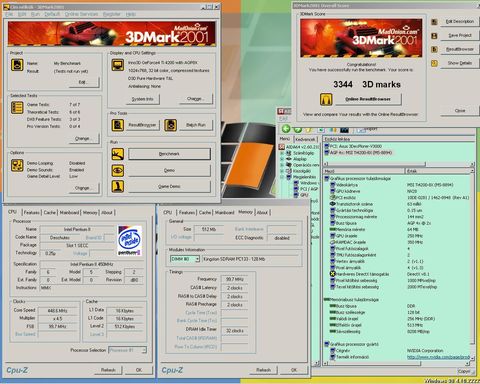Screen dimensions: 480x384
Task: Expand the Alaplap node in AIDA tree
Action: (x=282, y=159)
